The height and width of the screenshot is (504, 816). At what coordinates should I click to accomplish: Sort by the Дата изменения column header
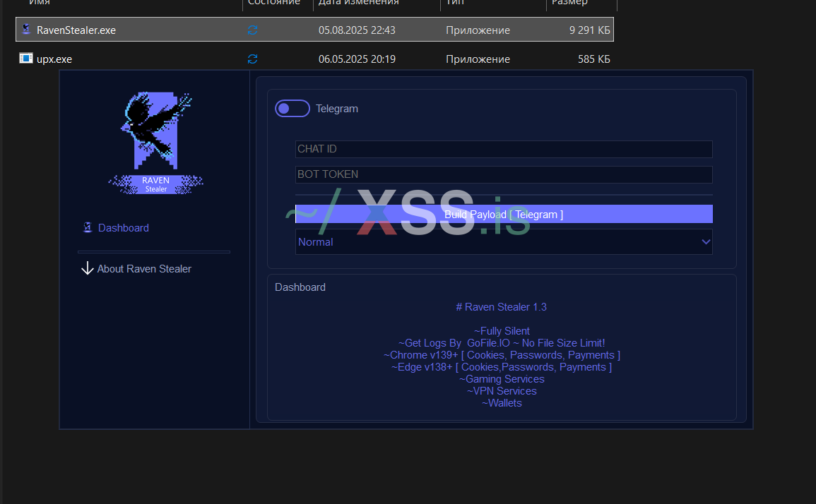pos(359,3)
